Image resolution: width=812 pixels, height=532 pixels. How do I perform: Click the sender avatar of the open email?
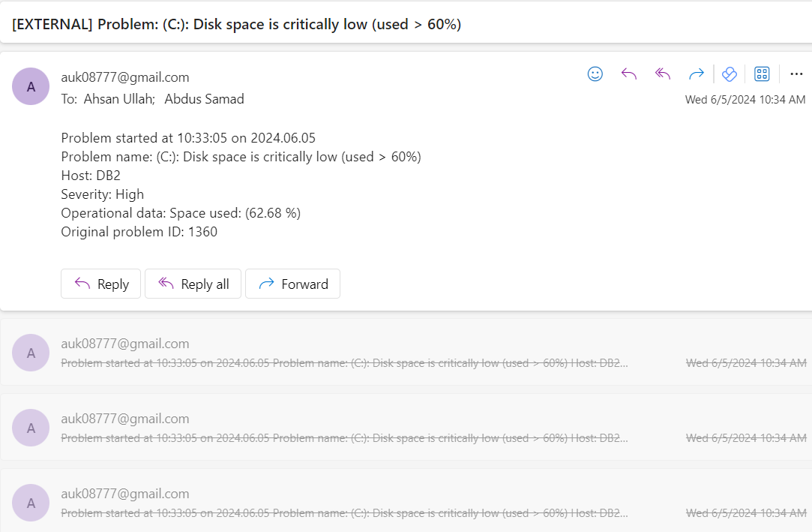[31, 86]
